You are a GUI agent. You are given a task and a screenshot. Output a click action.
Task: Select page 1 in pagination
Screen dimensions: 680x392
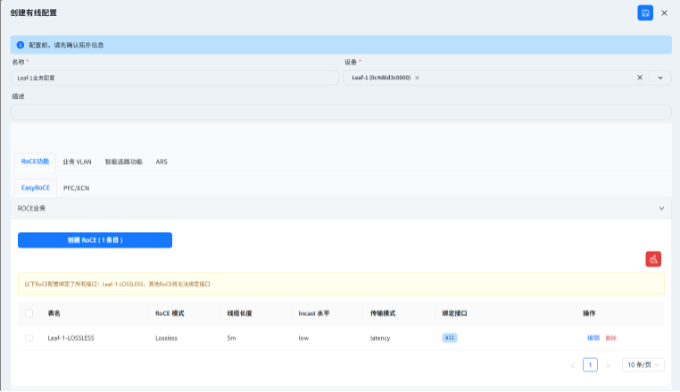pos(590,365)
